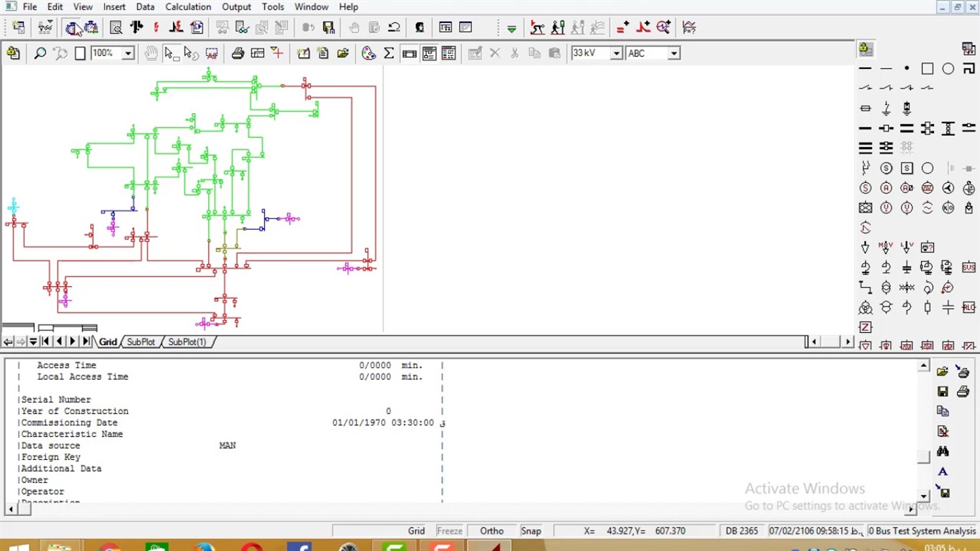Open the ABC phase technology dropdown
The image size is (980, 551).
point(673,53)
